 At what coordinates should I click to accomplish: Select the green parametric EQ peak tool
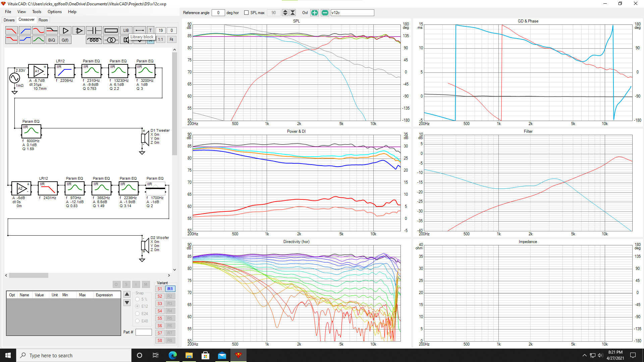click(38, 40)
